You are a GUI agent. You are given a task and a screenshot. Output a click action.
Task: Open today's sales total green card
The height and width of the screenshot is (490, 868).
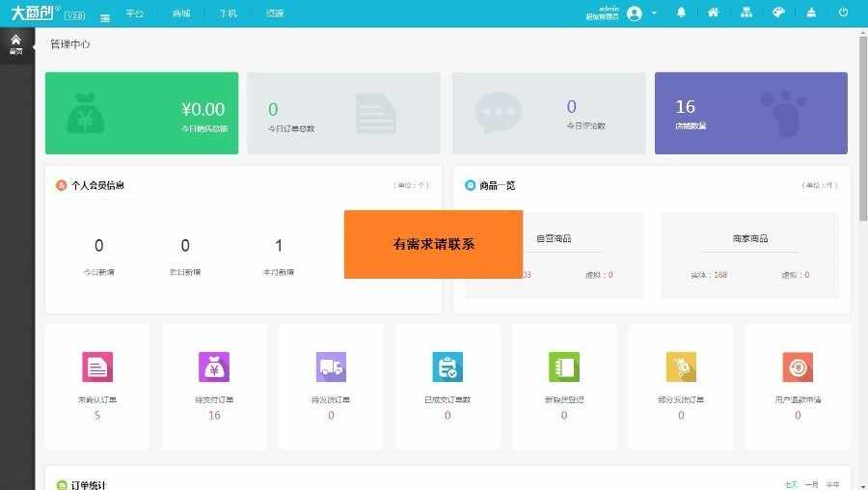click(x=142, y=113)
